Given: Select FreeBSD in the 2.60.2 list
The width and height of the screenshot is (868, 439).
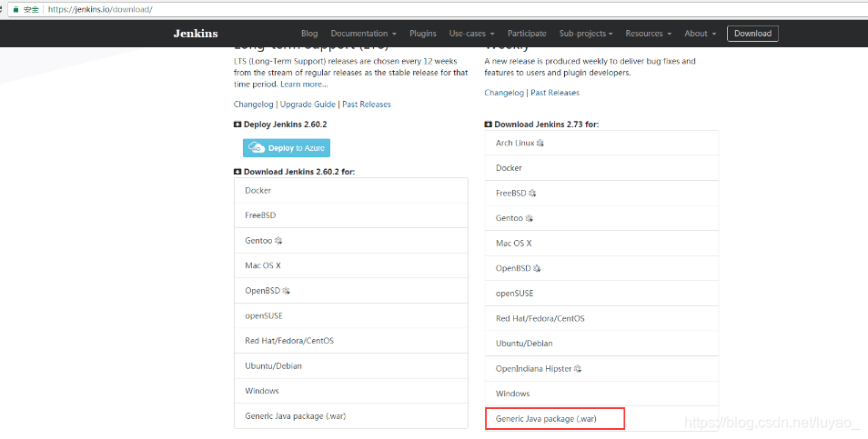Looking at the screenshot, I should [351, 215].
